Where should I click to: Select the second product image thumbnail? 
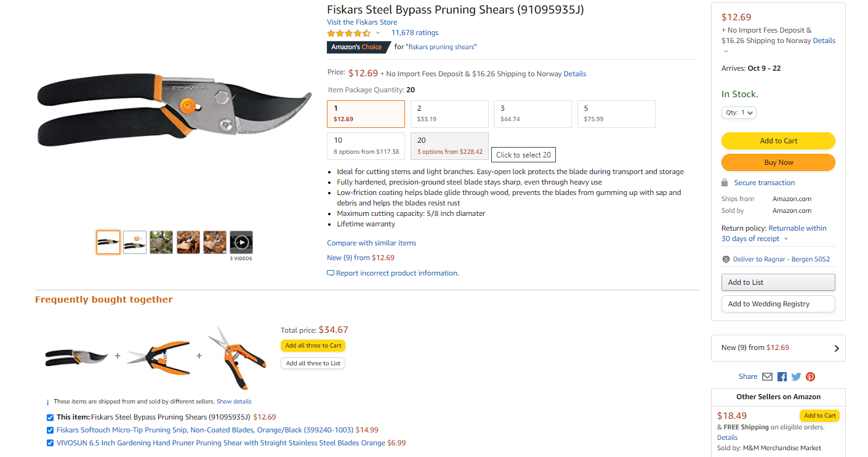click(135, 242)
